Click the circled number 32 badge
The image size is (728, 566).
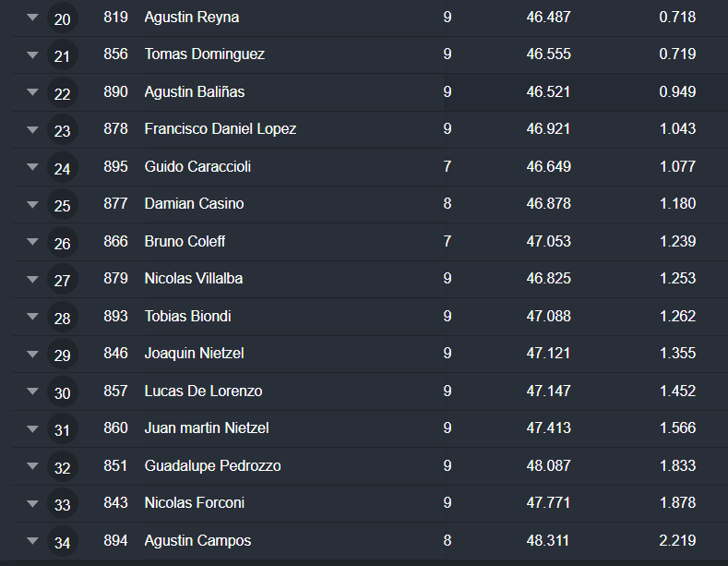tap(62, 467)
